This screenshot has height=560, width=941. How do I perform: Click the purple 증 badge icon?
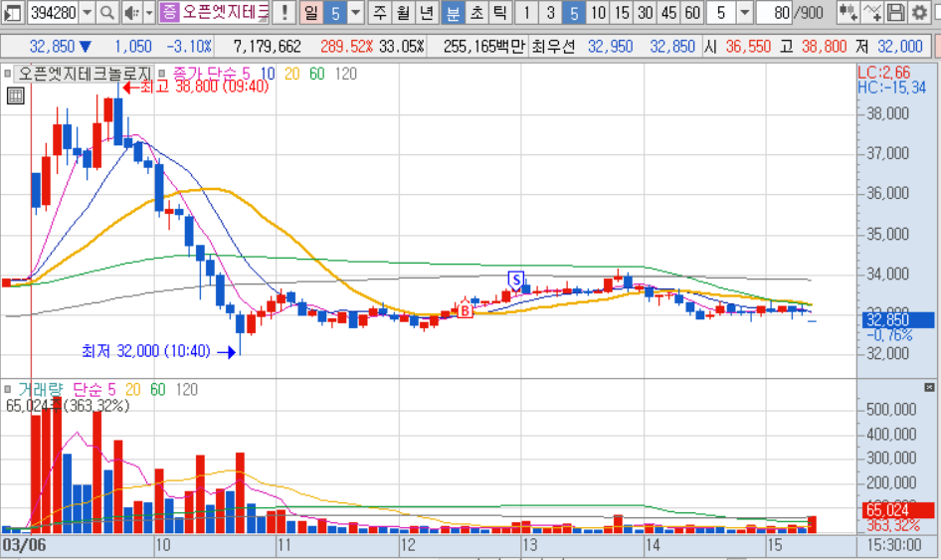[x=169, y=12]
